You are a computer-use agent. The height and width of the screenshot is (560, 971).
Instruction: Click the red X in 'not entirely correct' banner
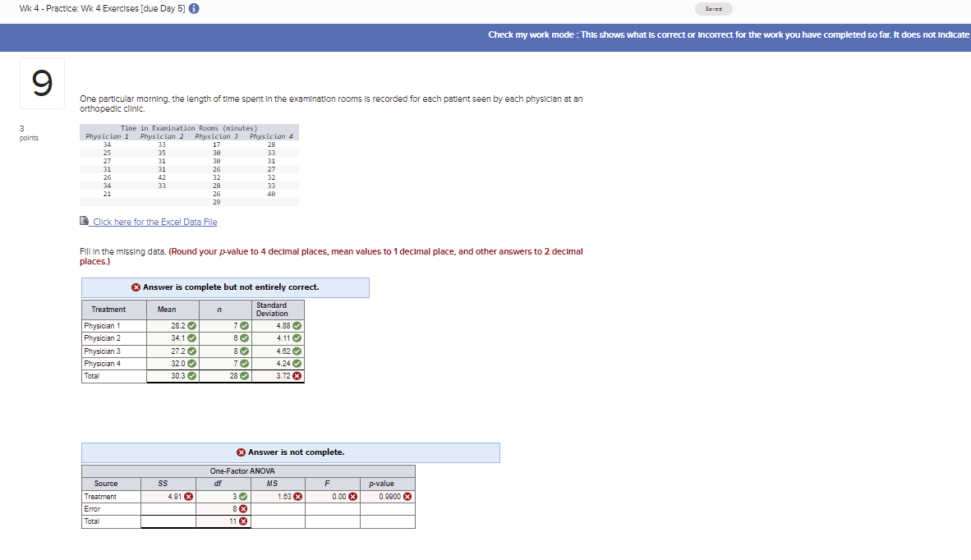pos(136,287)
